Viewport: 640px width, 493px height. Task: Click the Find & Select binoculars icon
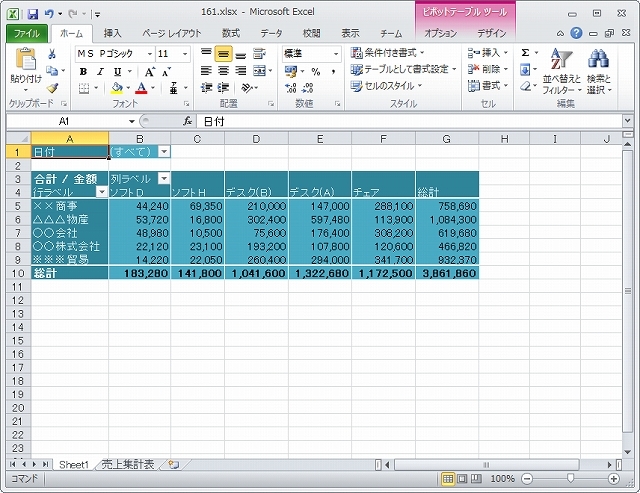click(x=598, y=63)
